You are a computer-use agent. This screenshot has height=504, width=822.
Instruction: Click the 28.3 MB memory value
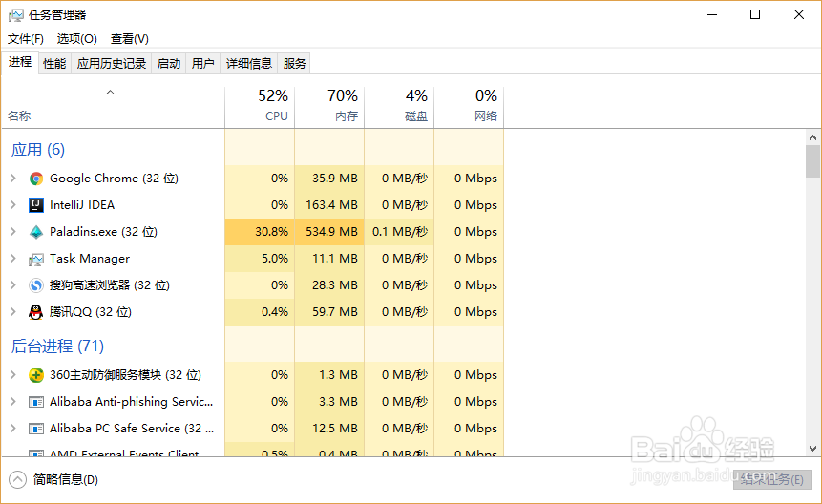click(x=335, y=285)
